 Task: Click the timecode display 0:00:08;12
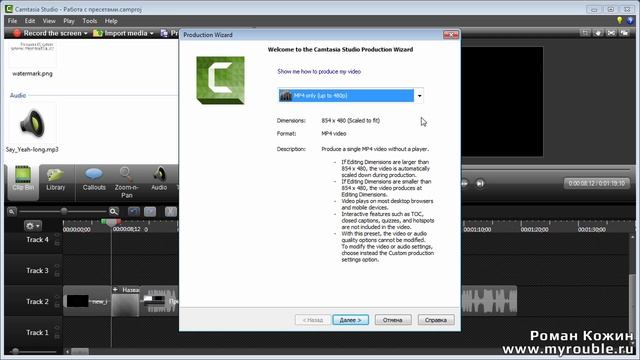[596, 183]
